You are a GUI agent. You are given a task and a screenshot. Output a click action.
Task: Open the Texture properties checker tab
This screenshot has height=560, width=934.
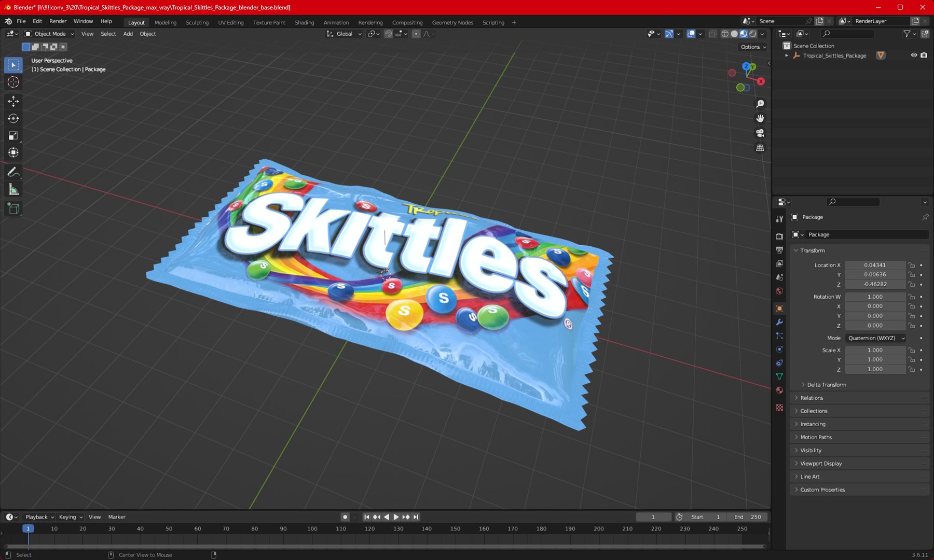pos(779,408)
